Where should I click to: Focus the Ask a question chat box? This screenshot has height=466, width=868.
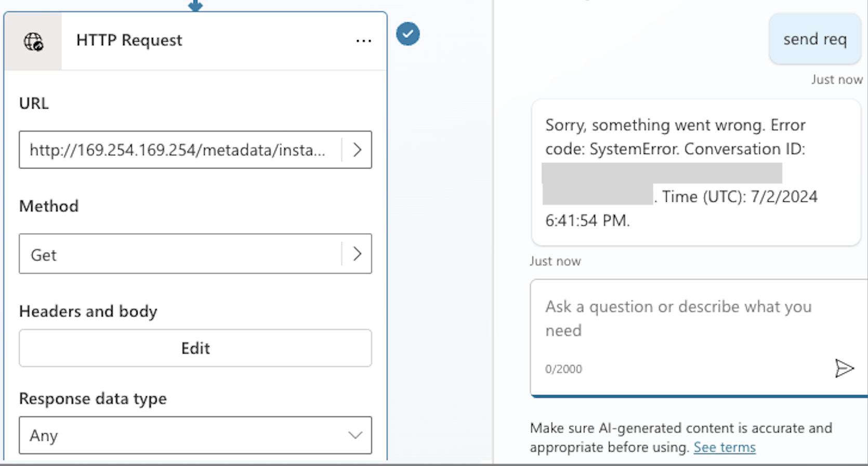click(x=699, y=338)
